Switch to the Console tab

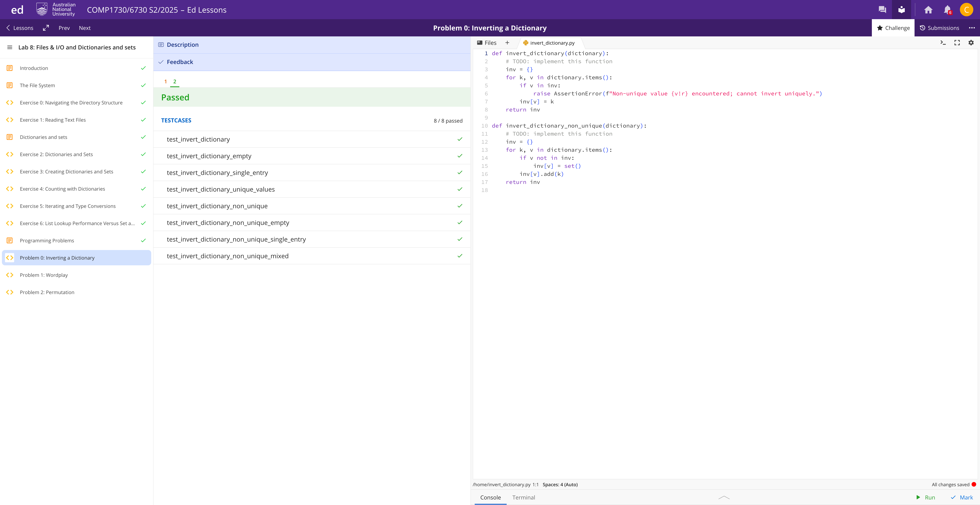490,497
